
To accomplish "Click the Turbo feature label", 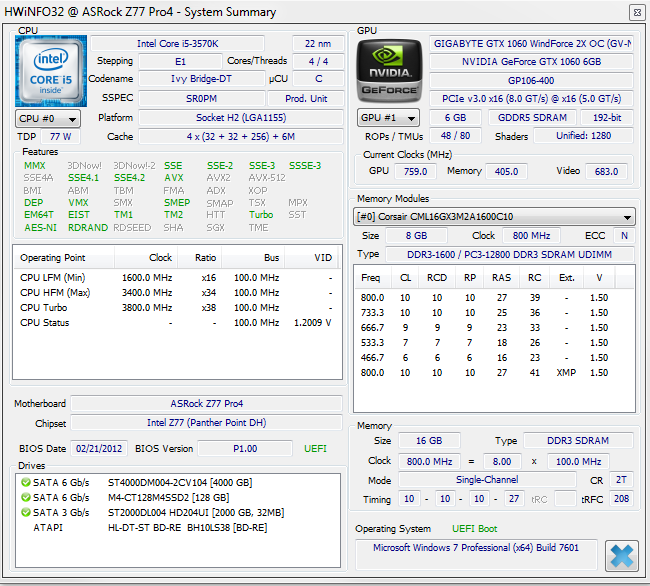I will [261, 215].
